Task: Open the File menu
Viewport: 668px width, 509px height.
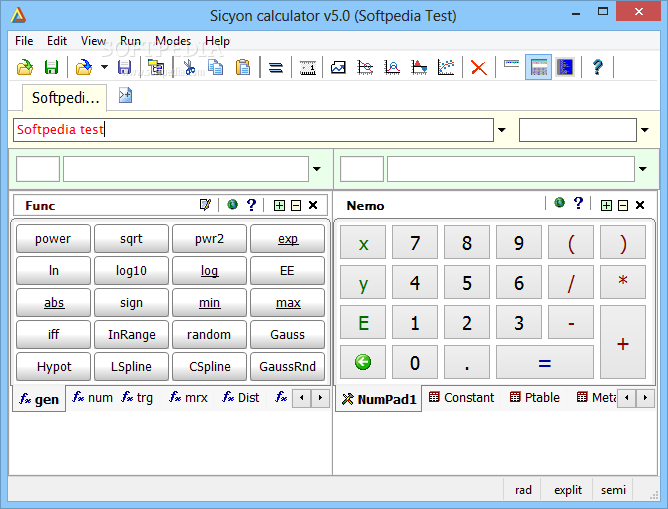Action: click(x=24, y=41)
